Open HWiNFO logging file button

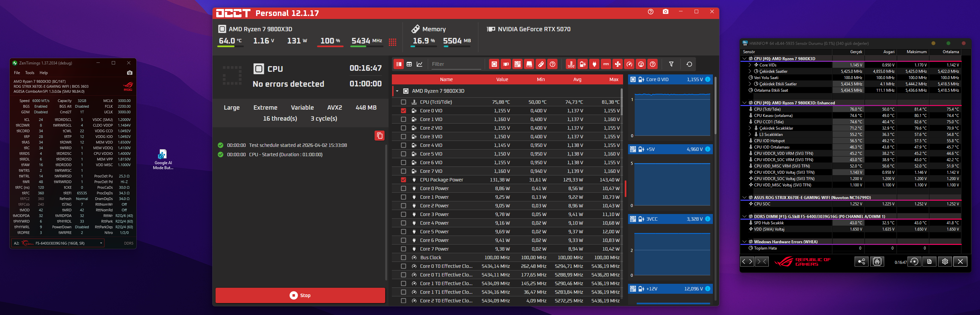(929, 262)
